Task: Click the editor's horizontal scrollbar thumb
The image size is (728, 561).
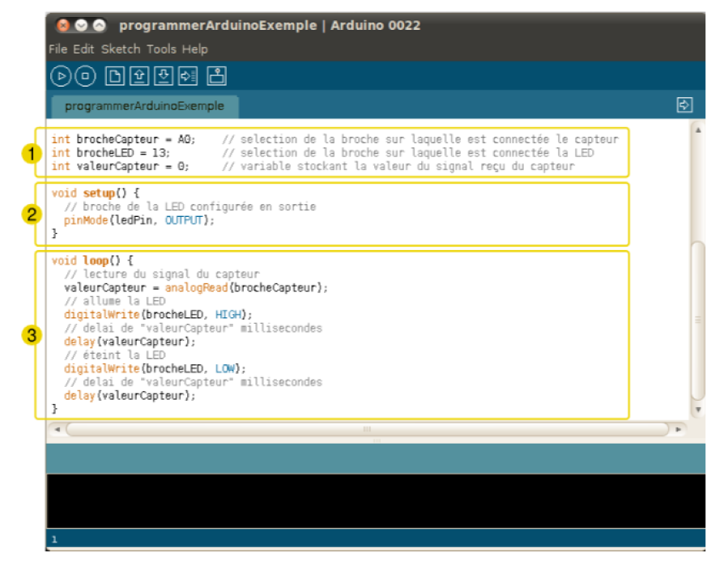Action: [368, 429]
